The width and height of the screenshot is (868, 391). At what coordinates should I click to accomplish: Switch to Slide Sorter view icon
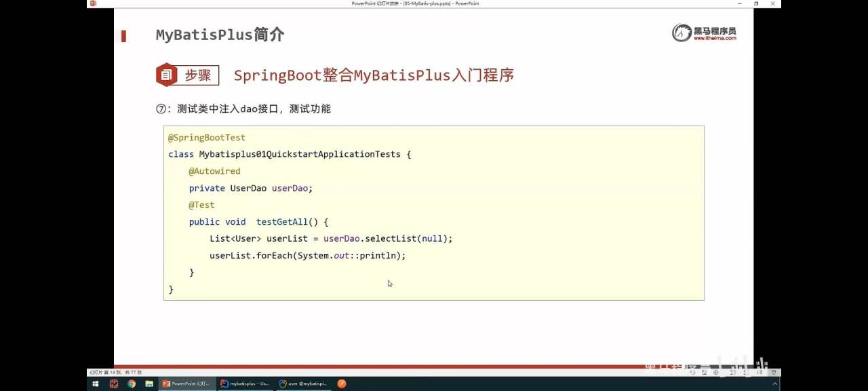tap(746, 372)
